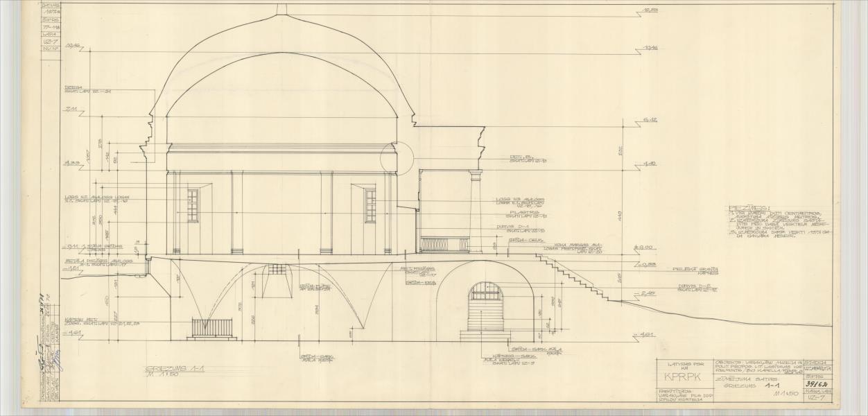Click the 12.53 elevation marker at top right

click(x=650, y=10)
